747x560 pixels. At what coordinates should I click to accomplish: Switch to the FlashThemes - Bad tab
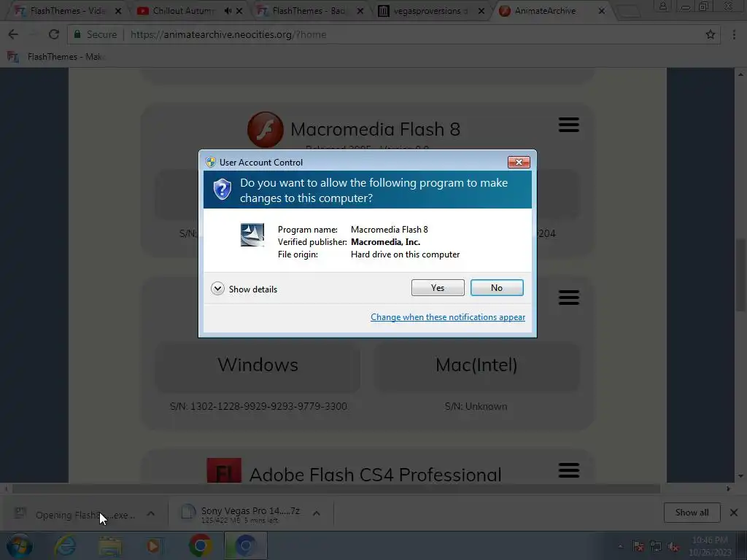coord(309,10)
